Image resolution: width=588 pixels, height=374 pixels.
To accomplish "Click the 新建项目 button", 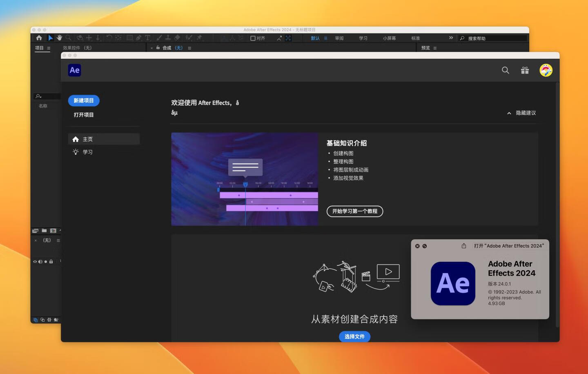I will pyautogui.click(x=84, y=100).
